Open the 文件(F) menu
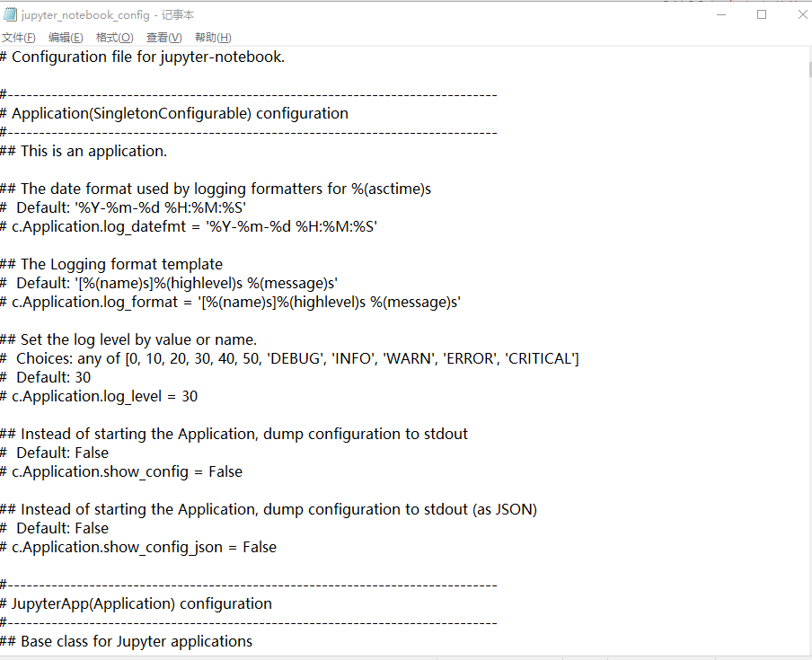This screenshot has width=812, height=660. pyautogui.click(x=19, y=38)
